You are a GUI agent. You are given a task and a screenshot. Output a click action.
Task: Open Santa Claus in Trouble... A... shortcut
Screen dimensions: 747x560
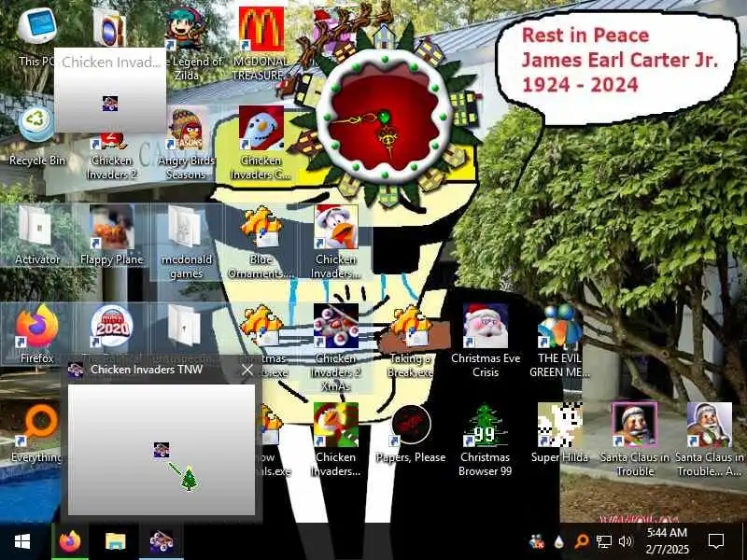pyautogui.click(x=710, y=440)
